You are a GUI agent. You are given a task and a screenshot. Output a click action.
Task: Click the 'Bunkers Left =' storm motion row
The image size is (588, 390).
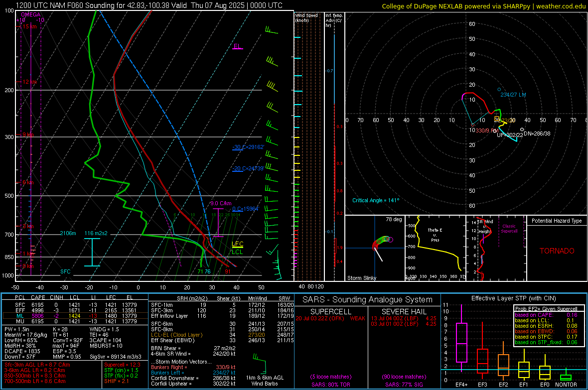point(193,373)
